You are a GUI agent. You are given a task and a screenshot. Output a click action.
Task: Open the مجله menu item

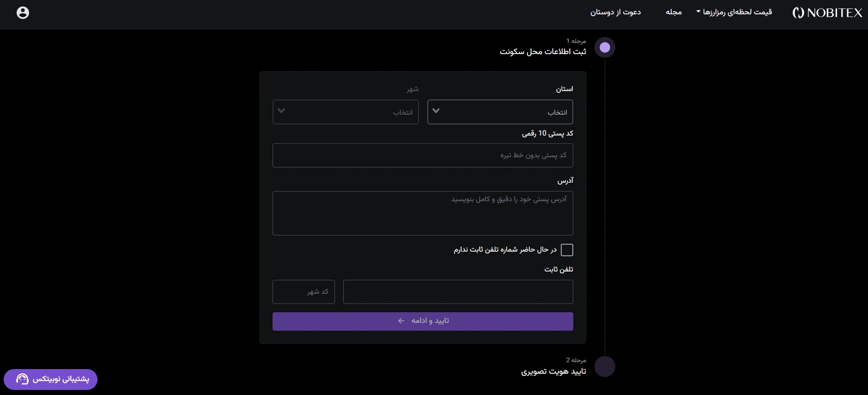(x=674, y=12)
